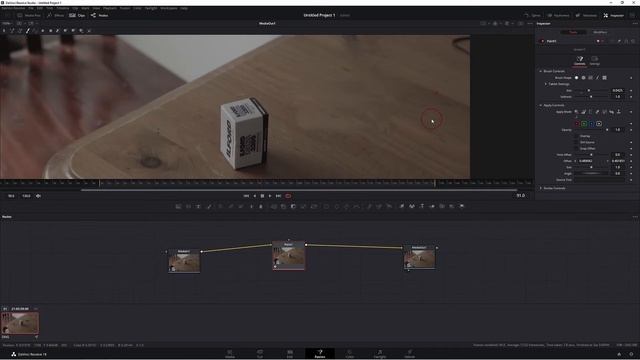
Task: Add an Ellipse mask from toolbar
Action: point(336,207)
